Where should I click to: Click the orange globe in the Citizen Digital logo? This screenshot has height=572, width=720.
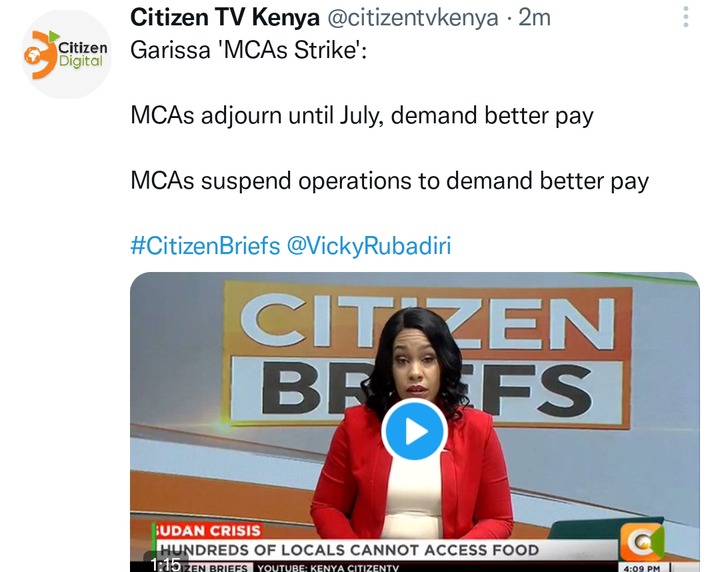coord(34,56)
